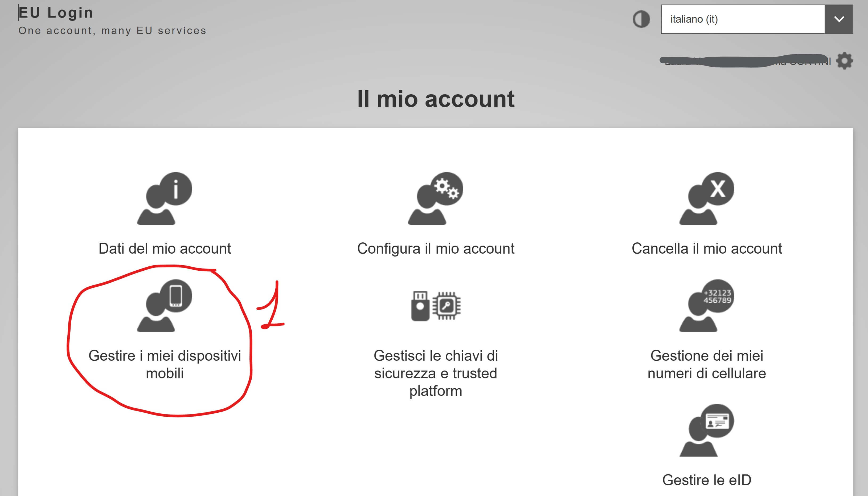This screenshot has width=868, height=496.
Task: Open the Gestire le eID link
Action: click(x=707, y=480)
